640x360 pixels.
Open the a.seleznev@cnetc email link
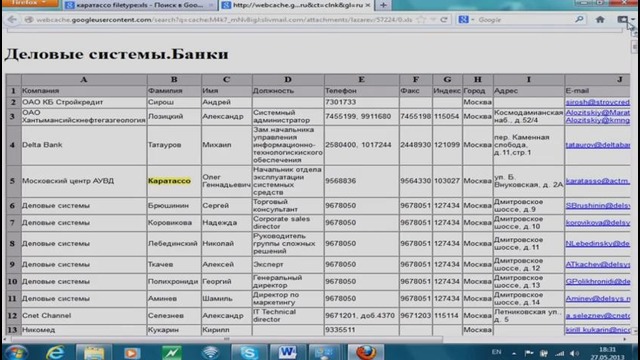[598, 316]
